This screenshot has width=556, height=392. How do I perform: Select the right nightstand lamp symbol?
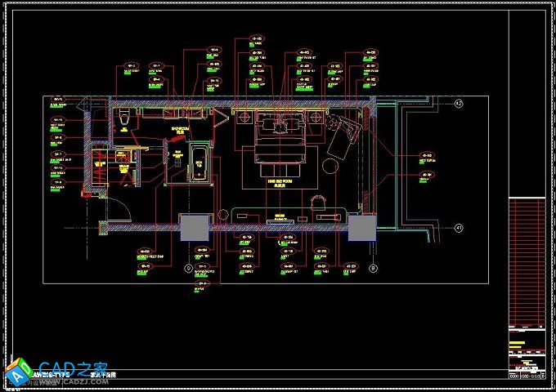click(x=316, y=118)
